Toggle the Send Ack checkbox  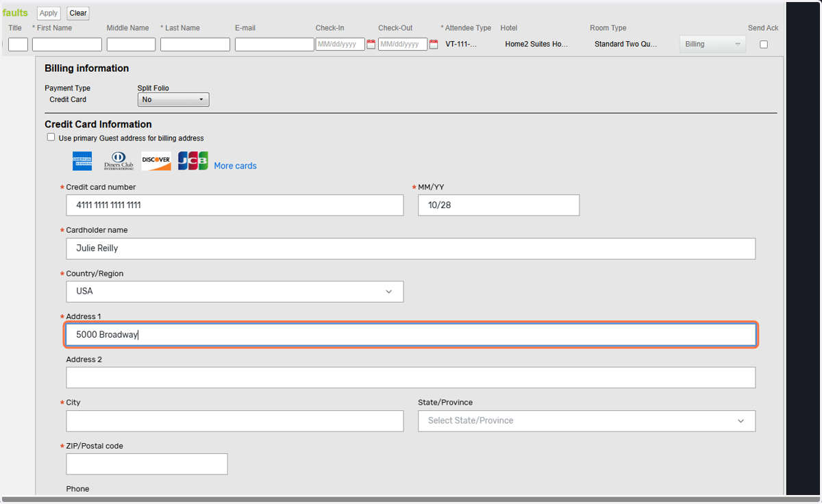point(764,45)
